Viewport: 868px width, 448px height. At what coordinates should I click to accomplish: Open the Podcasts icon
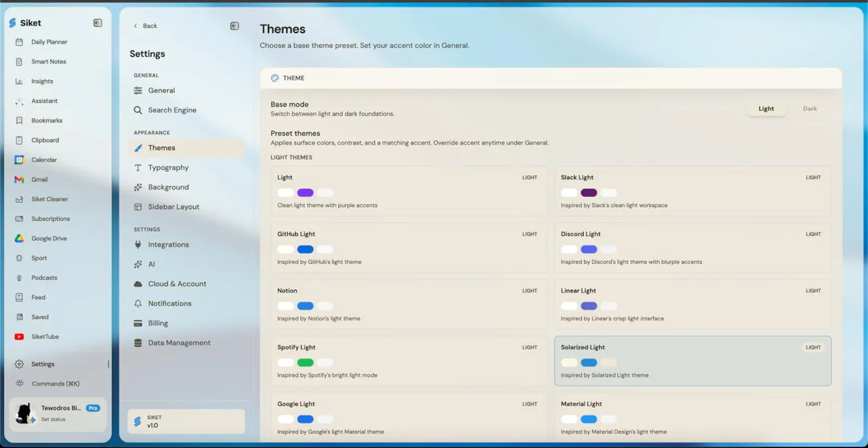(19, 277)
